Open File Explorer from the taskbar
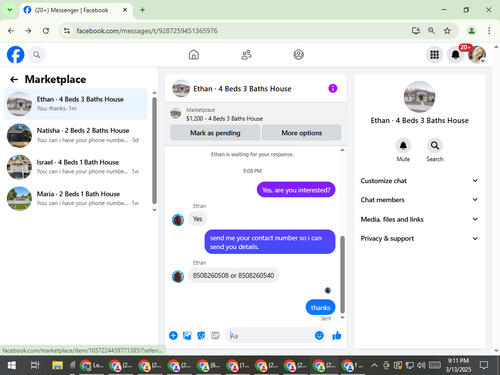This screenshot has height=375, width=500. pos(57,366)
